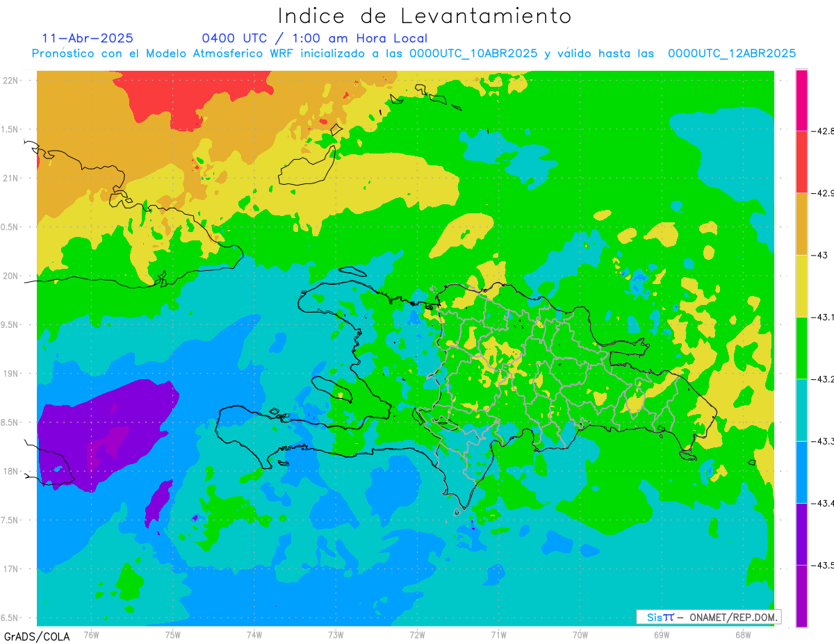Viewport: 834px width, 644px height.
Task: Click the '20N' latitude axis label
Action: (x=10, y=276)
